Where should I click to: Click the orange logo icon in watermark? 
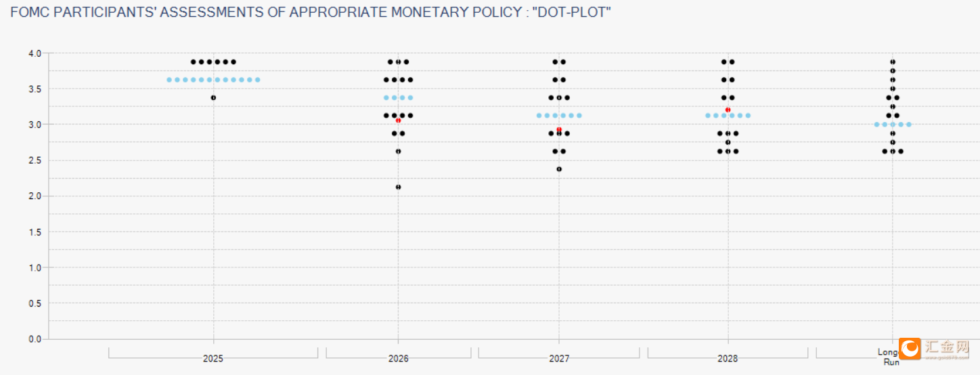pos(910,349)
